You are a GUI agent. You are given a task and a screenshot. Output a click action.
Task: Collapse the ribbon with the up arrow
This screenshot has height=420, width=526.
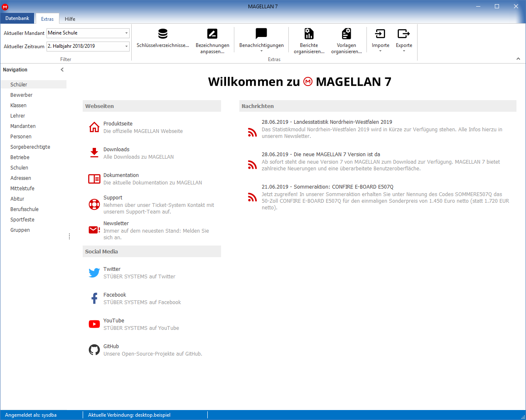pyautogui.click(x=518, y=59)
